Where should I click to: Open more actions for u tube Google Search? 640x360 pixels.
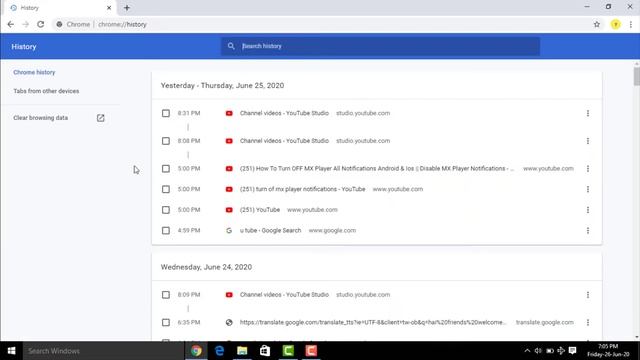pos(588,231)
